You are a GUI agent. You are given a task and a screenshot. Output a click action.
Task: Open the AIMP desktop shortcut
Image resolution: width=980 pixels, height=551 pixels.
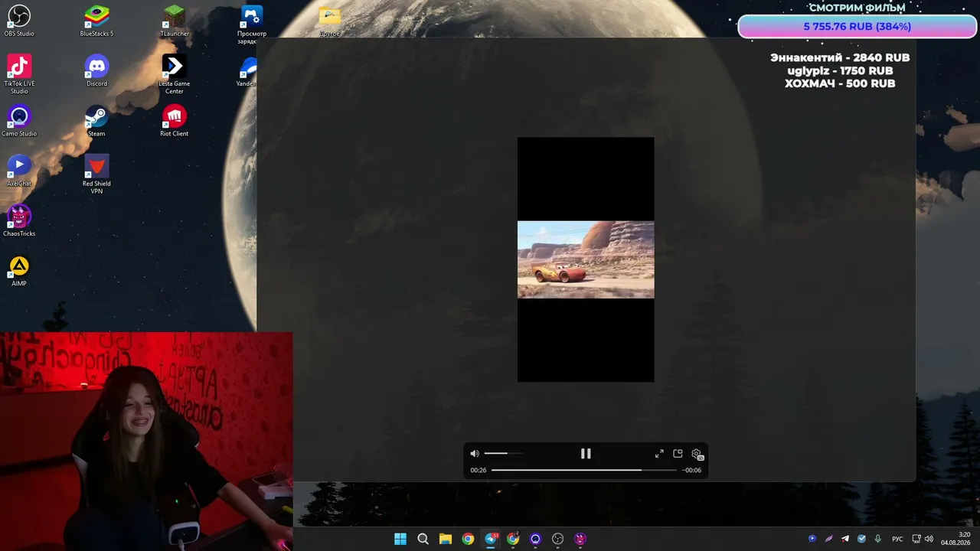point(19,271)
